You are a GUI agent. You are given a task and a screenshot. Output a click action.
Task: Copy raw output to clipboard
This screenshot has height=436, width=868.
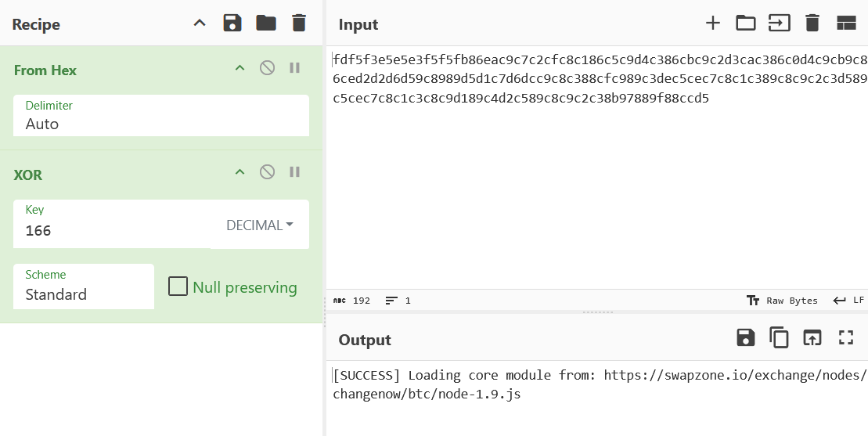pyautogui.click(x=779, y=337)
